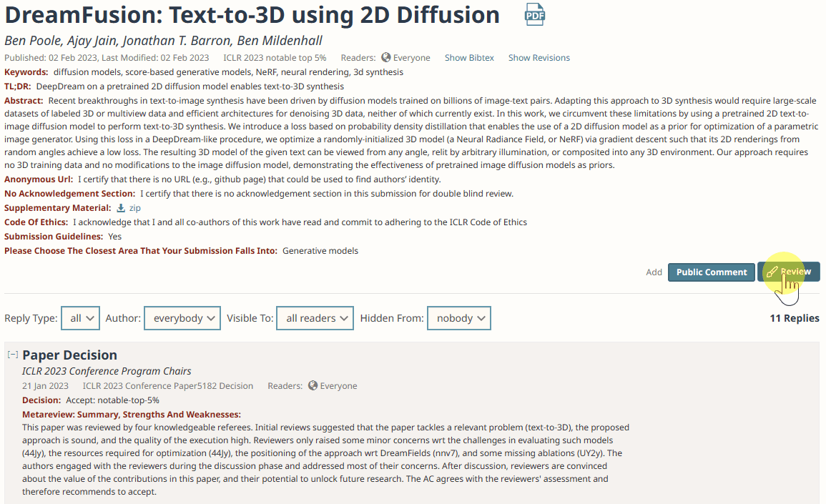
Task: Click the Code Of Ethics label
Action: click(x=36, y=222)
